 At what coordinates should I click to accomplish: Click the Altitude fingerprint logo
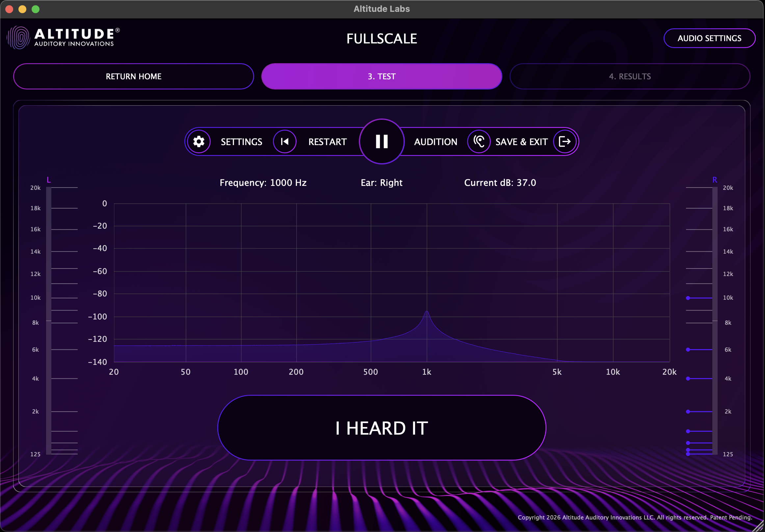tap(19, 37)
